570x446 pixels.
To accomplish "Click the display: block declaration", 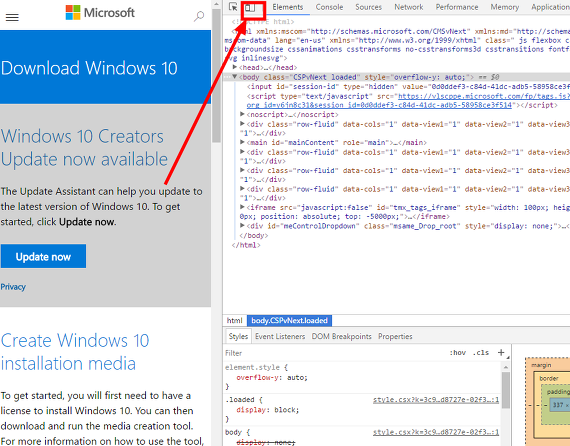I will tap(268, 410).
